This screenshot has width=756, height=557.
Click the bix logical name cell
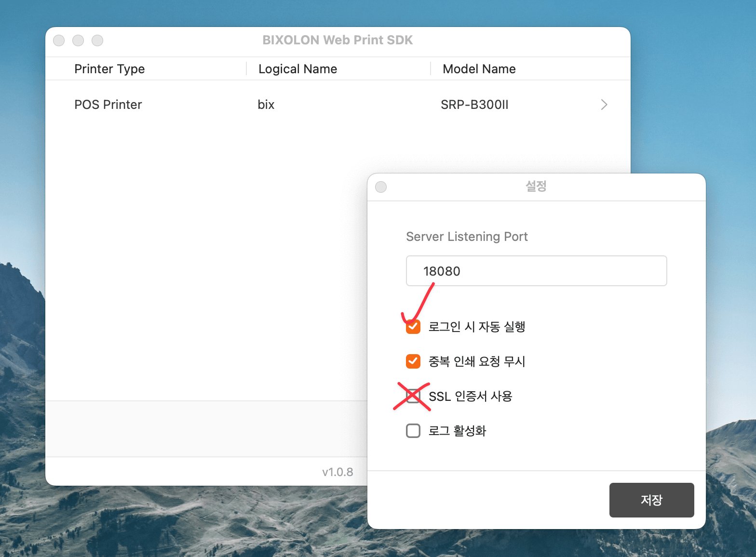(266, 105)
